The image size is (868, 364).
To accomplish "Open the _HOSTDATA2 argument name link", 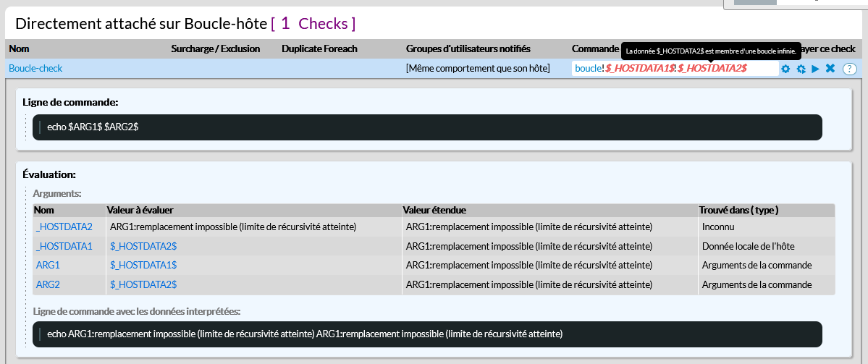I will [64, 227].
